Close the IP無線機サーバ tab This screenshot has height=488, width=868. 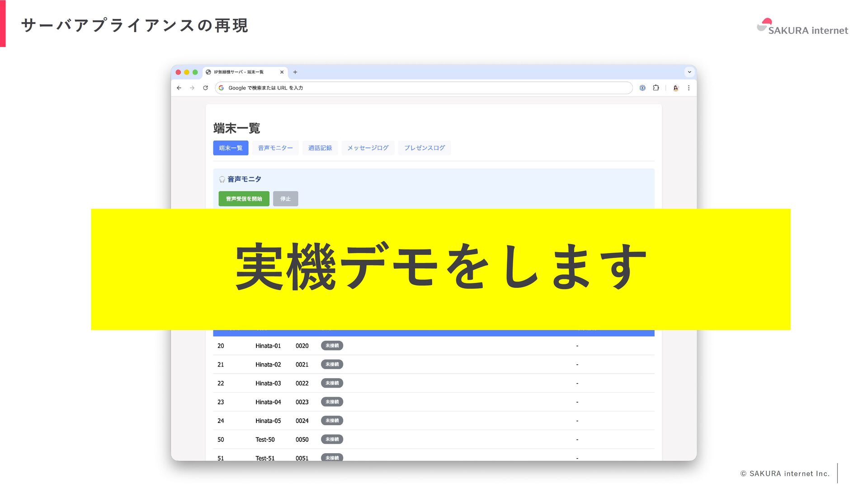point(282,72)
